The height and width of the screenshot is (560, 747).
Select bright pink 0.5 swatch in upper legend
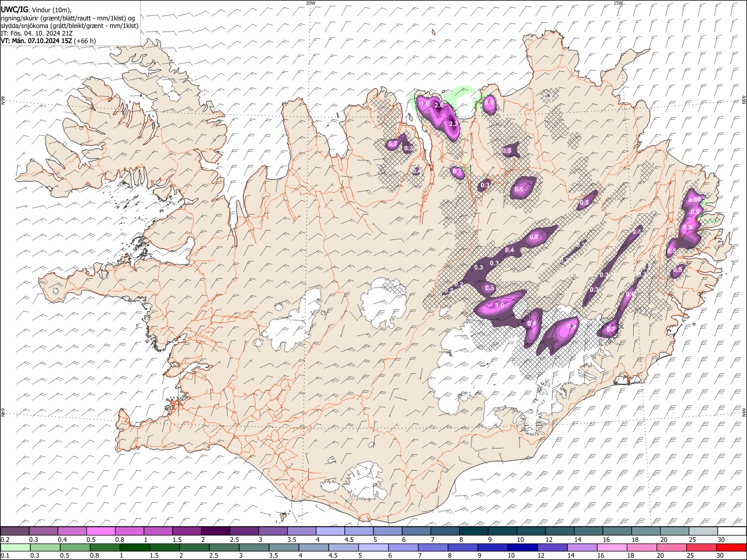coord(100,531)
